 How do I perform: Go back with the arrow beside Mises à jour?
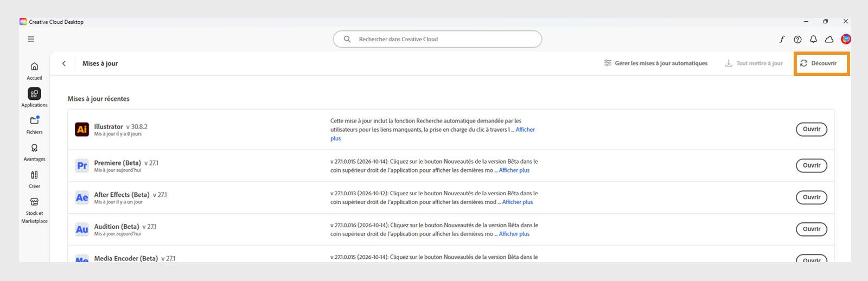pyautogui.click(x=64, y=63)
